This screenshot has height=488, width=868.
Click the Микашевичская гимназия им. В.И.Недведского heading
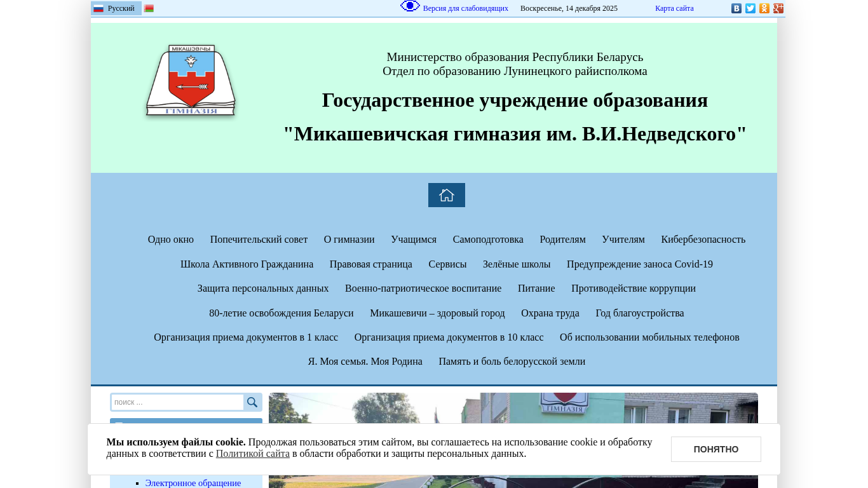515,134
